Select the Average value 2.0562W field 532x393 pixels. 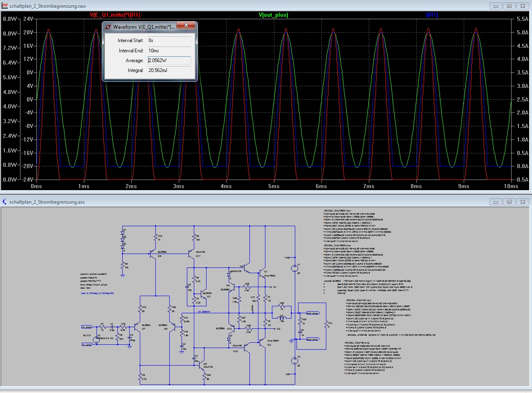[x=169, y=61]
